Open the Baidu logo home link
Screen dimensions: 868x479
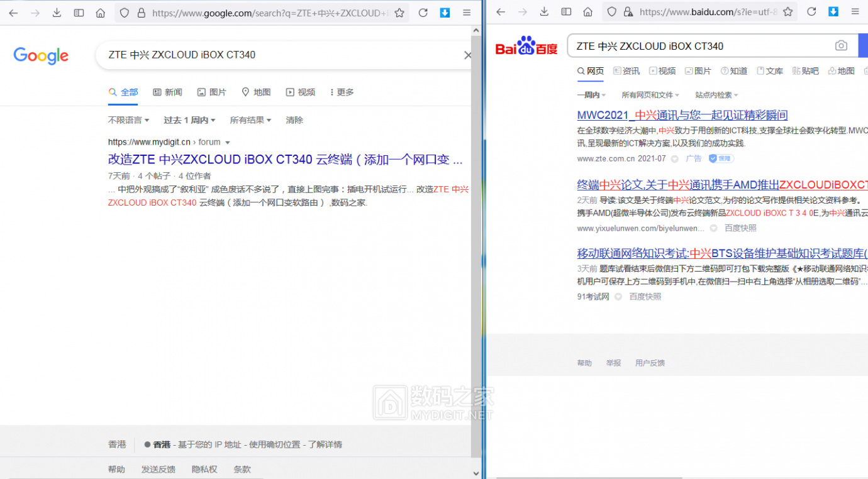click(526, 46)
